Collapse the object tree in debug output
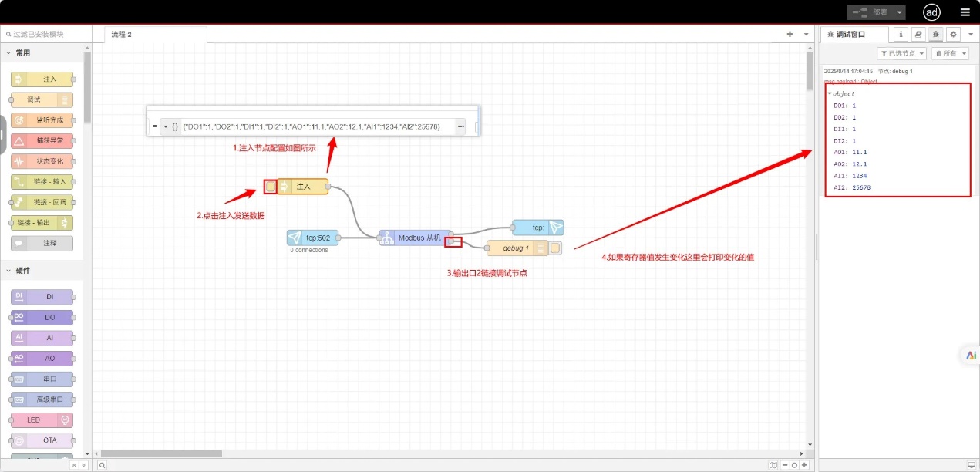Viewport: 980px width, 472px height. point(829,94)
